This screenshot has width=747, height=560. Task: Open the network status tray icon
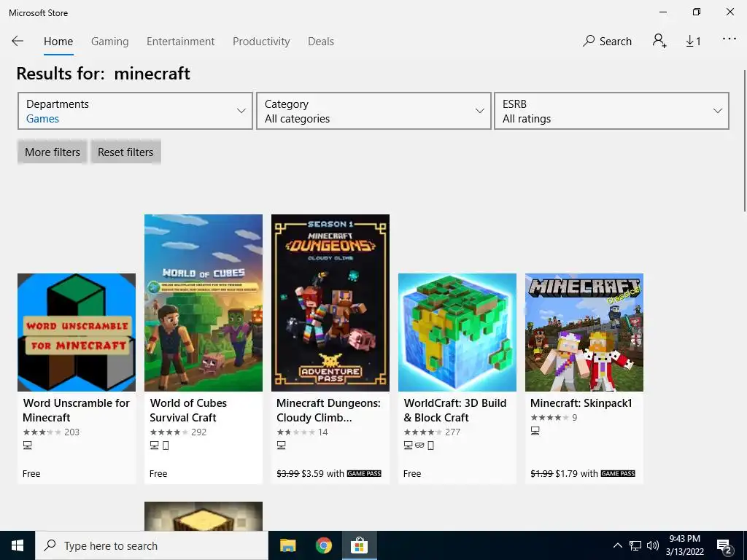[635, 545]
